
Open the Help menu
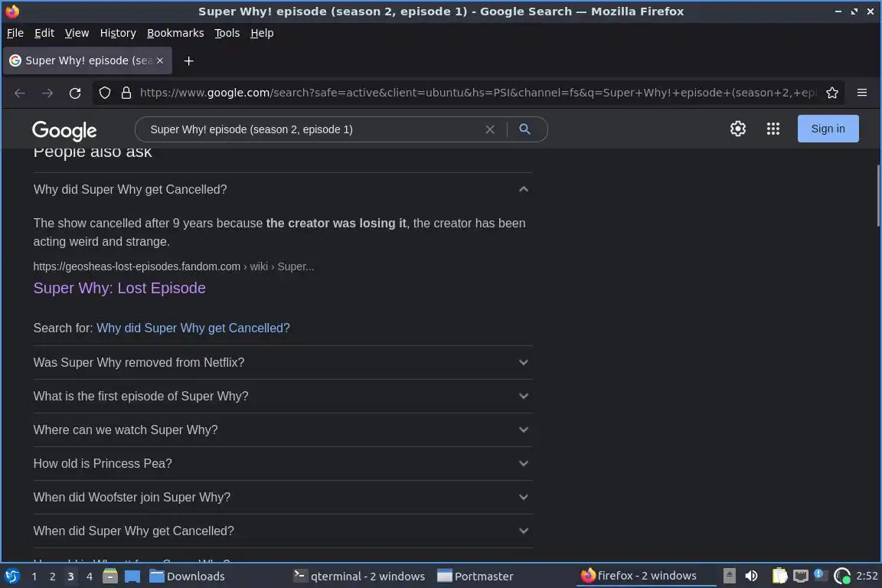click(x=262, y=33)
